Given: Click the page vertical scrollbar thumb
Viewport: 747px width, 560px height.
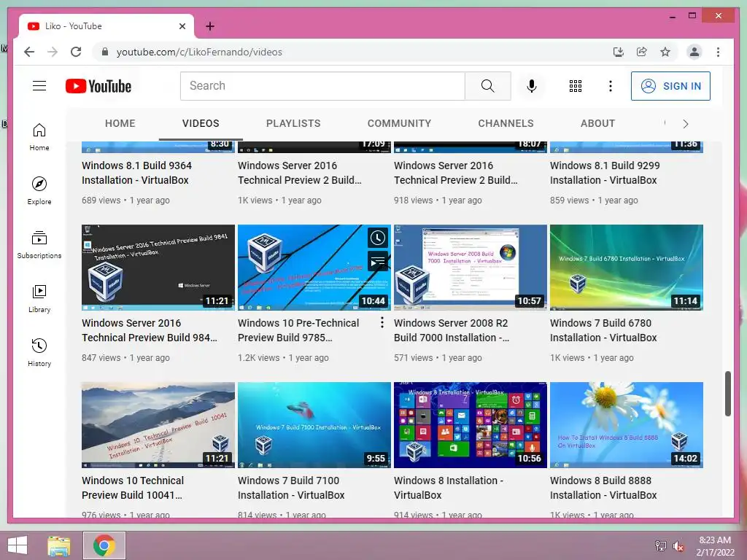Looking at the screenshot, I should click(727, 393).
